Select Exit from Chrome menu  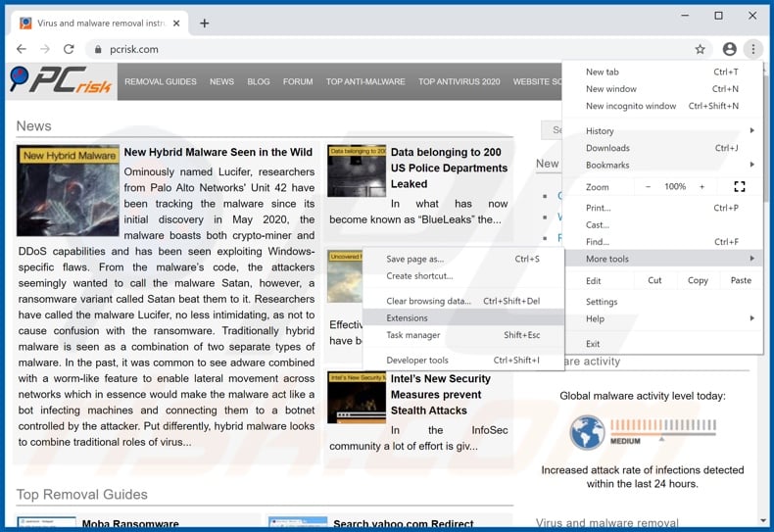click(662, 344)
